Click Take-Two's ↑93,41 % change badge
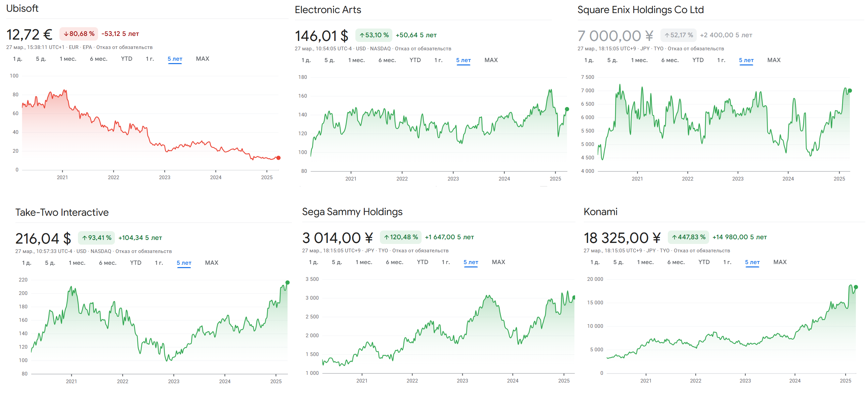Image resolution: width=868 pixels, height=404 pixels. tap(96, 238)
